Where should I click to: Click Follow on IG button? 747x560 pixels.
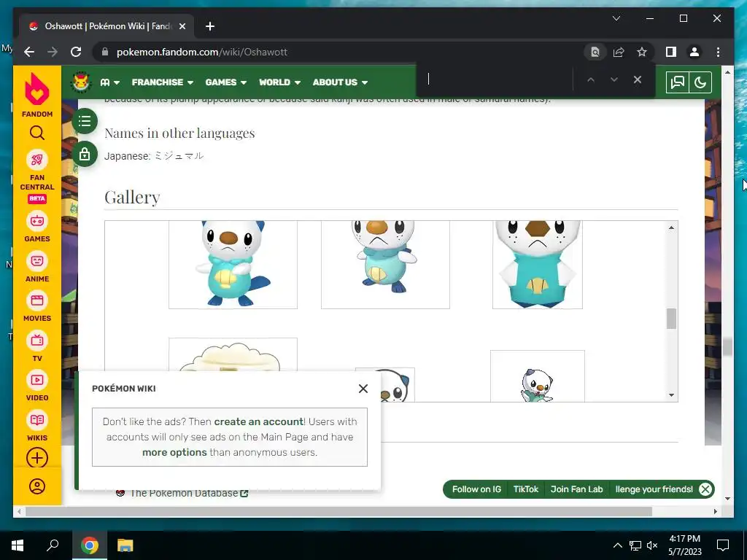[x=476, y=489]
